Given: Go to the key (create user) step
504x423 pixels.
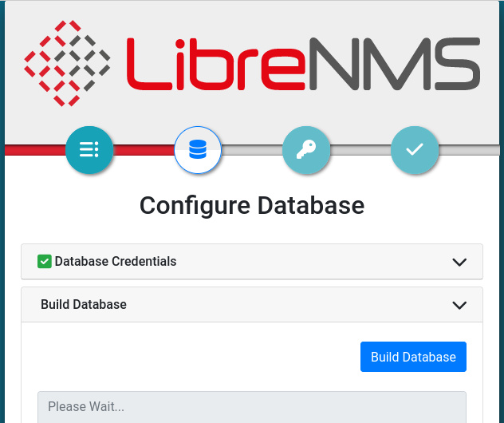Looking at the screenshot, I should (306, 150).
